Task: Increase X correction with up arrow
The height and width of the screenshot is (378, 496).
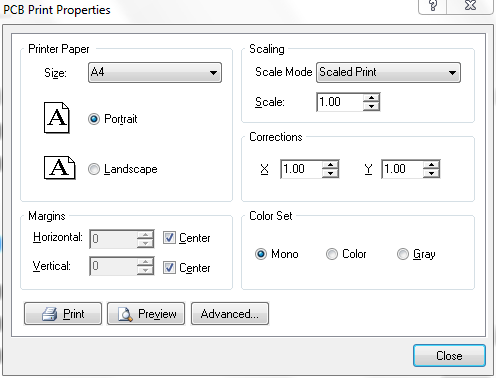Action: click(x=330, y=165)
